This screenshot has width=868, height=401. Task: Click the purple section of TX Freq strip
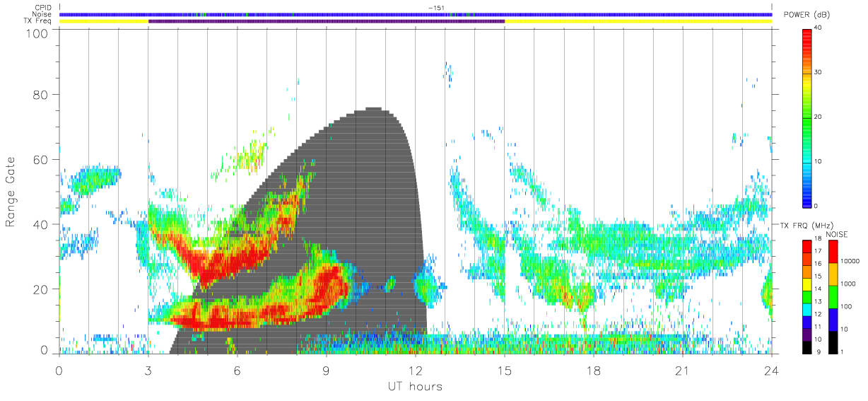tap(327, 21)
